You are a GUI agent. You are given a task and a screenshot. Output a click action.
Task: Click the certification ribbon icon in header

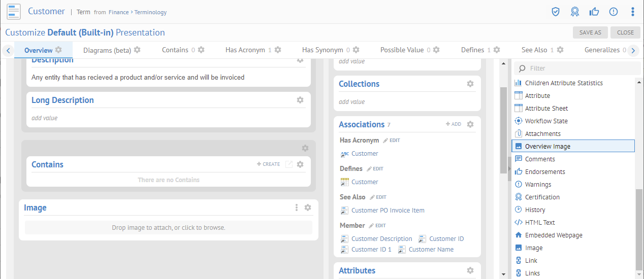click(574, 12)
